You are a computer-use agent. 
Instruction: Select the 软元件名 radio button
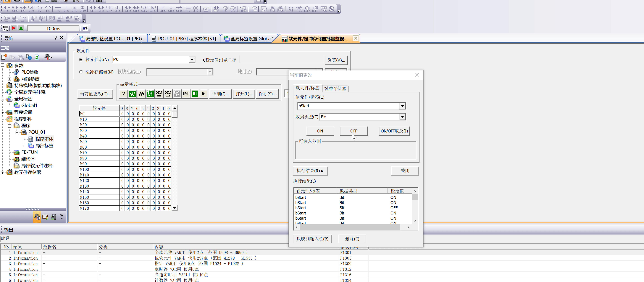pyautogui.click(x=81, y=60)
